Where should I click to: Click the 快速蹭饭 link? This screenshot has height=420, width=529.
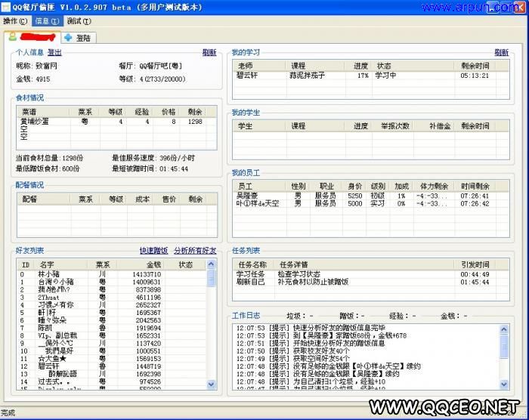coord(153,251)
